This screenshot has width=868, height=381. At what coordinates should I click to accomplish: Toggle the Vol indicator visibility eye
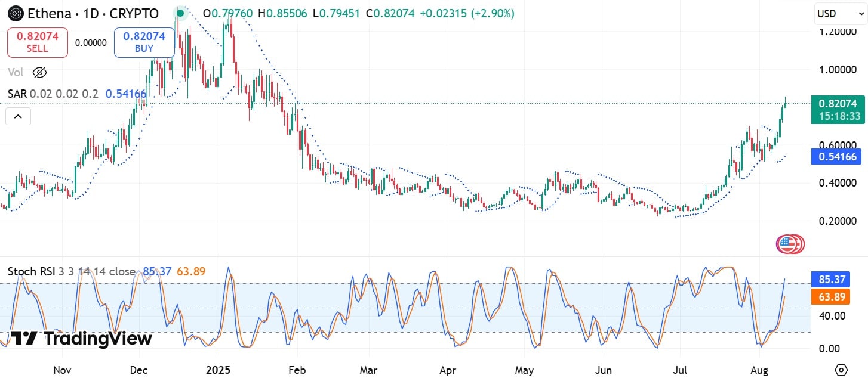point(39,73)
